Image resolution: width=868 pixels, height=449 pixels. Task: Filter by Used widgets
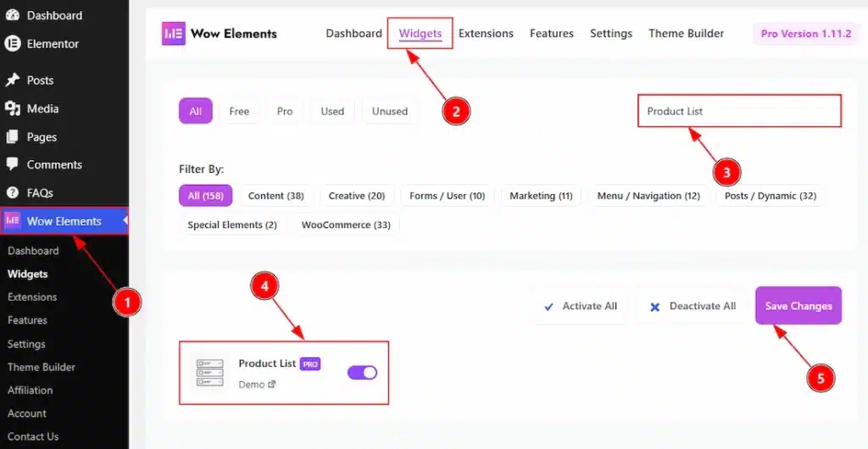coord(332,111)
